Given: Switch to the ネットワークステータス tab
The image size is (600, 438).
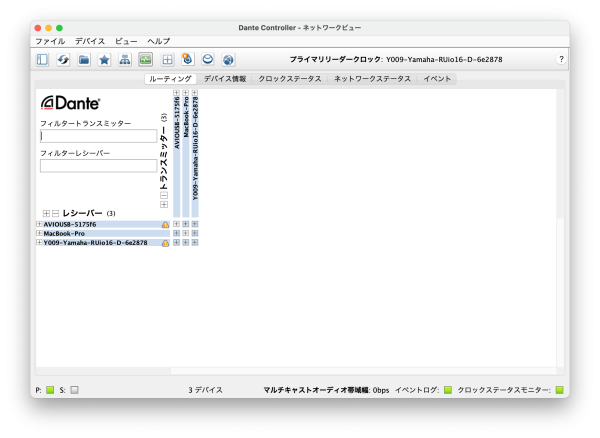Looking at the screenshot, I should point(372,79).
